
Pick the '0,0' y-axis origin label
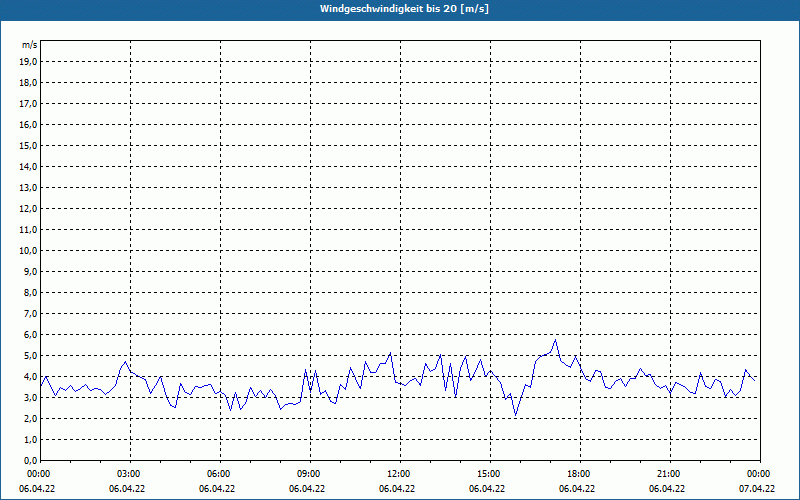tap(30, 460)
